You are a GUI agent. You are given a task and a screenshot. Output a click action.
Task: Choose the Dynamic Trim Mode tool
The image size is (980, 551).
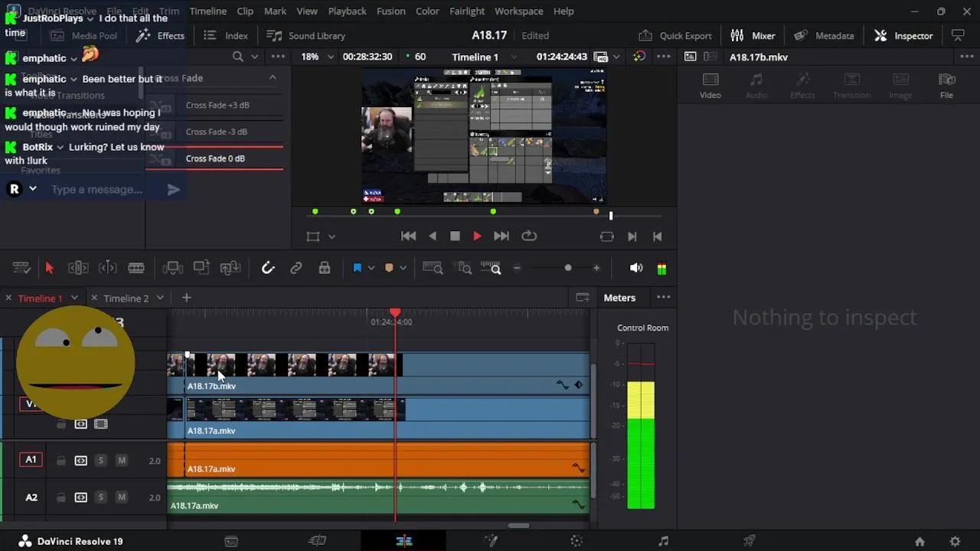click(107, 268)
